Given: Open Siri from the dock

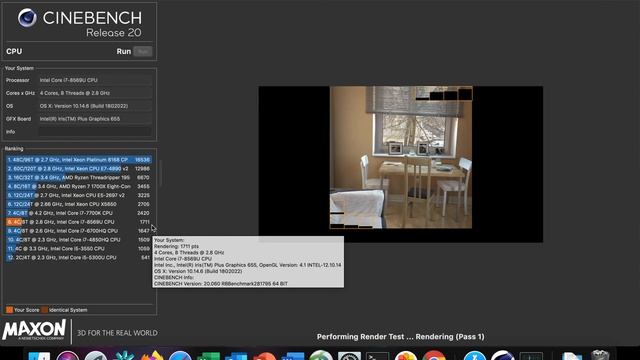Looking at the screenshot, I should (x=68, y=355).
